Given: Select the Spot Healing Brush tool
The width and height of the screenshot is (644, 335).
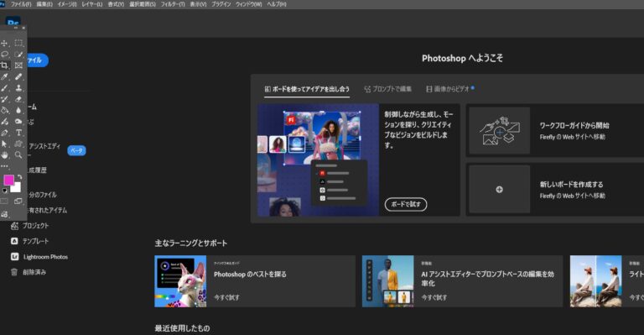Looking at the screenshot, I should pos(18,76).
